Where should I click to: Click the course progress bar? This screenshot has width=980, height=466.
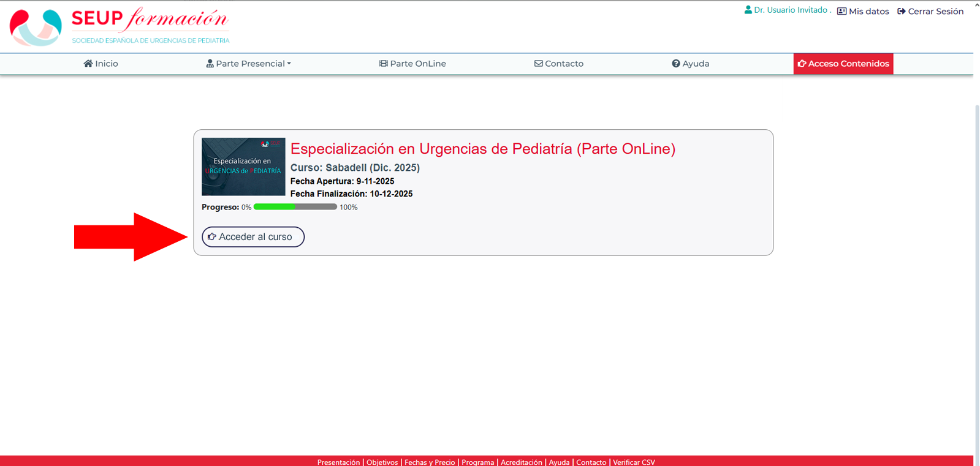pos(295,207)
